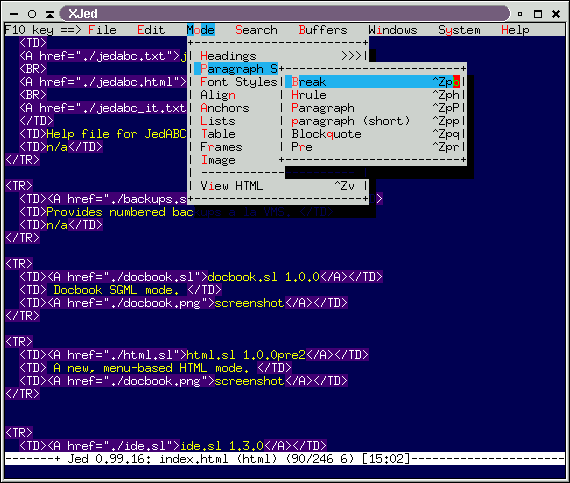
Task: Click the window menu dash icon
Action: pyautogui.click(x=14, y=14)
